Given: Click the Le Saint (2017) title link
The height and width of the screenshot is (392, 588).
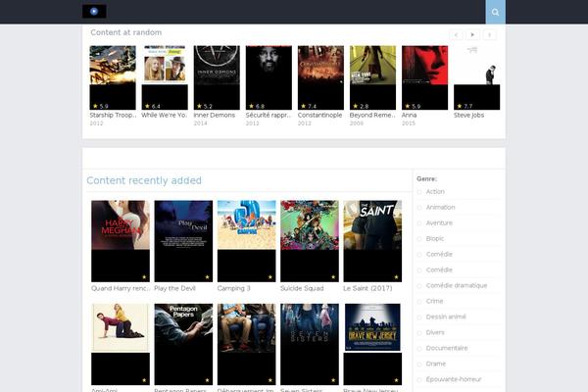Looking at the screenshot, I should pyautogui.click(x=367, y=288).
